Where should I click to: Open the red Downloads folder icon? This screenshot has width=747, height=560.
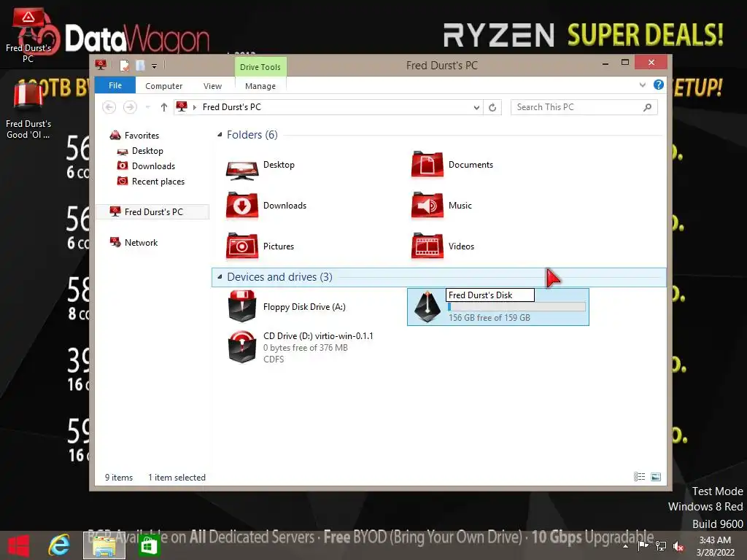242,205
